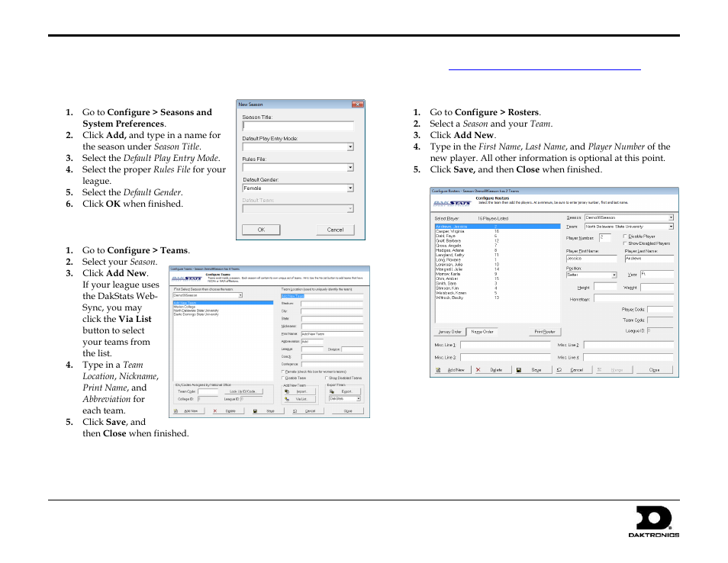Click the Team Code field in Configure Teams
The height and width of the screenshot is (563, 728).
click(208, 391)
